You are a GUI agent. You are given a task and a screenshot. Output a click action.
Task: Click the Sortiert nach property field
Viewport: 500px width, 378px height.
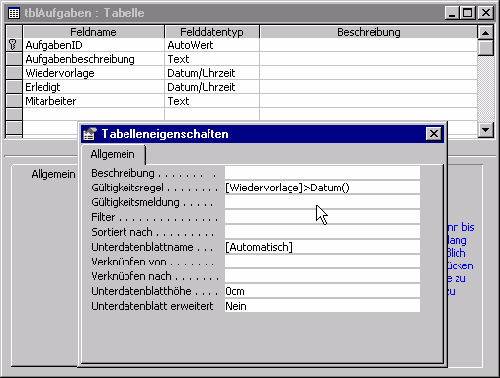(322, 232)
